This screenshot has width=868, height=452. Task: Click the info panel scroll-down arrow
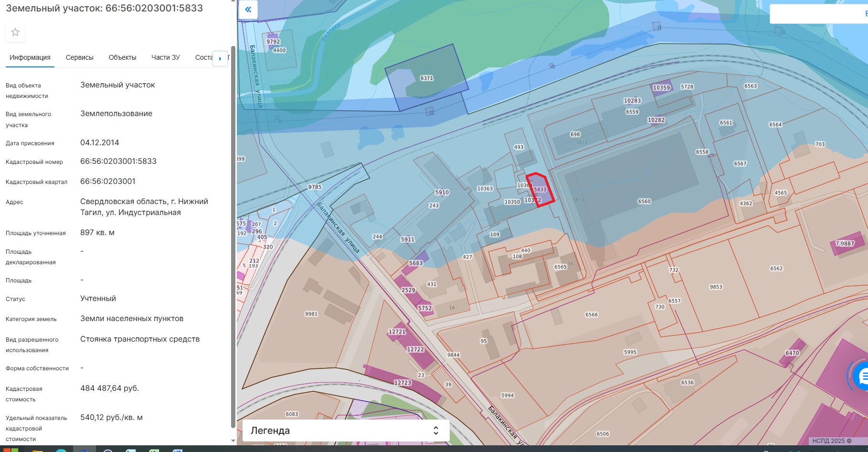[x=233, y=441]
